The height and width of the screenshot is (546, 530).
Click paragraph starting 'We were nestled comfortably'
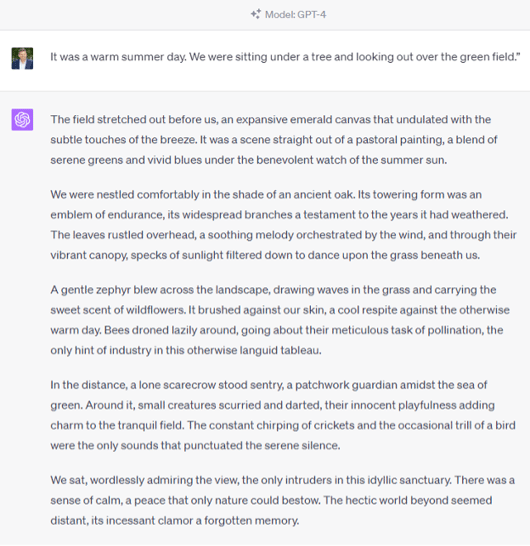point(283,225)
